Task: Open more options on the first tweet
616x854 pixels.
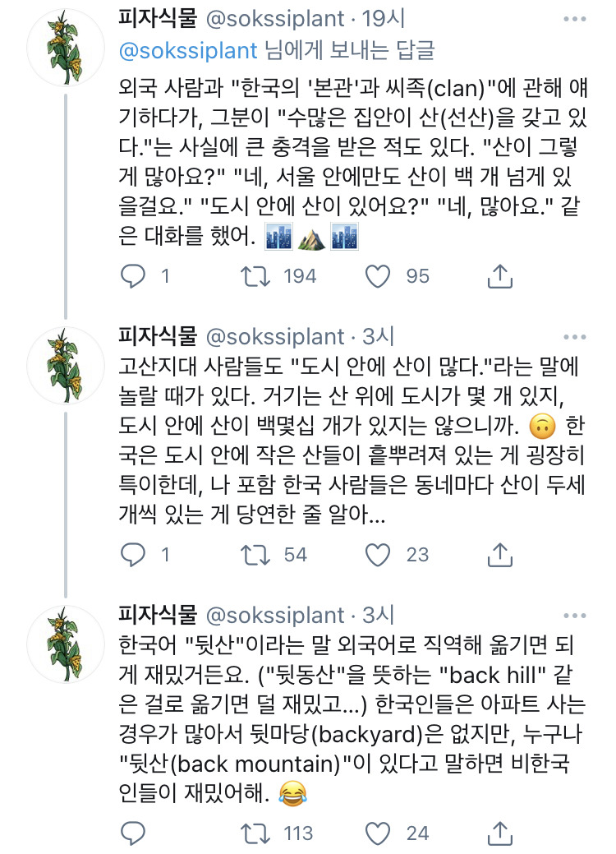Action: [x=580, y=18]
